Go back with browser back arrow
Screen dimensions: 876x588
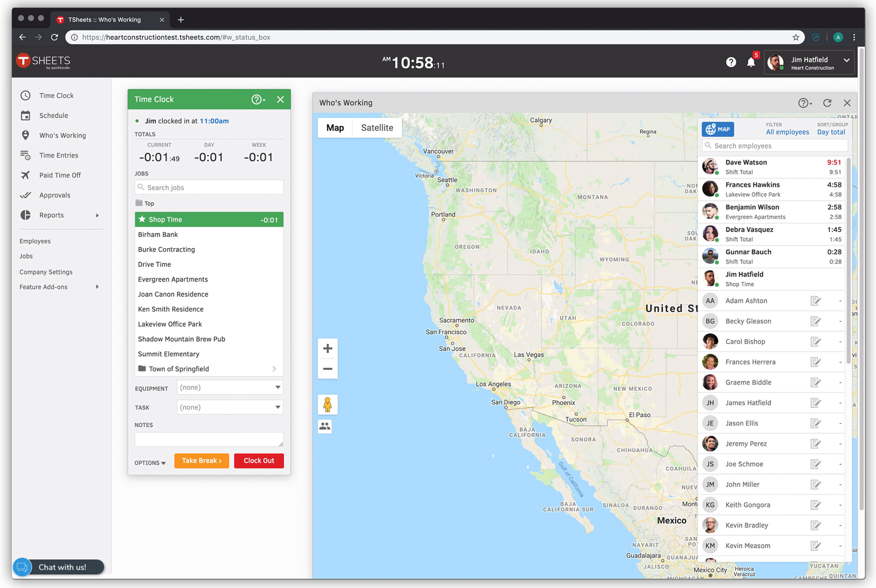(x=23, y=37)
